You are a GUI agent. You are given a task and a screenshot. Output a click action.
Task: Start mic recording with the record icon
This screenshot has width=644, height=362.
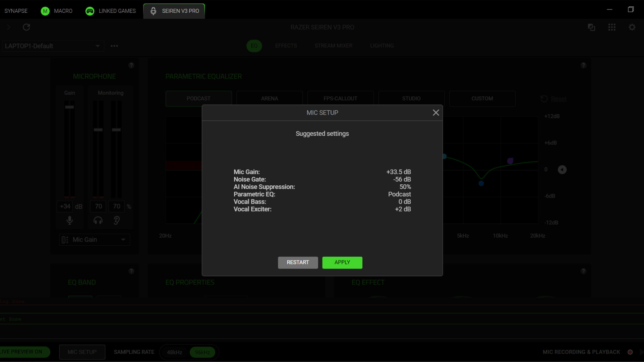coord(630,352)
